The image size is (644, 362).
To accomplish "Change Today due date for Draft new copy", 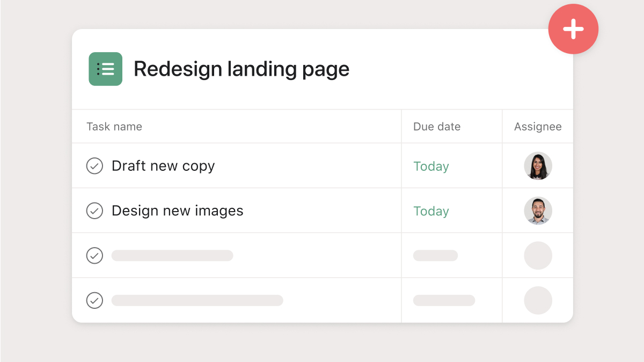I will pyautogui.click(x=431, y=166).
